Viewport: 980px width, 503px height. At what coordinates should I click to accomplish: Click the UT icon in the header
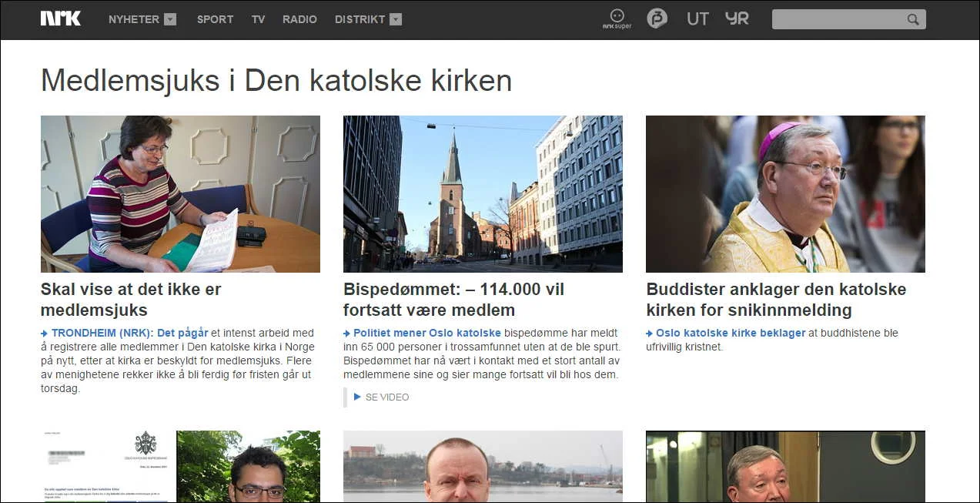[x=697, y=19]
